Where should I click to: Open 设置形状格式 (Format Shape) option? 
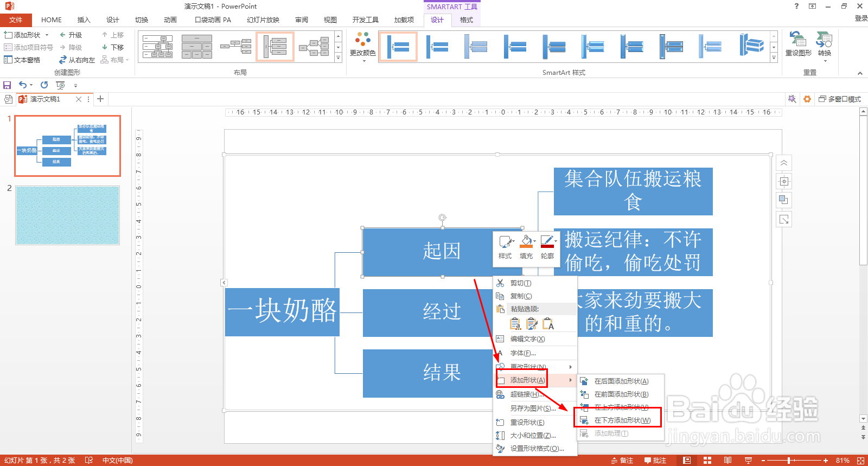tap(535, 449)
